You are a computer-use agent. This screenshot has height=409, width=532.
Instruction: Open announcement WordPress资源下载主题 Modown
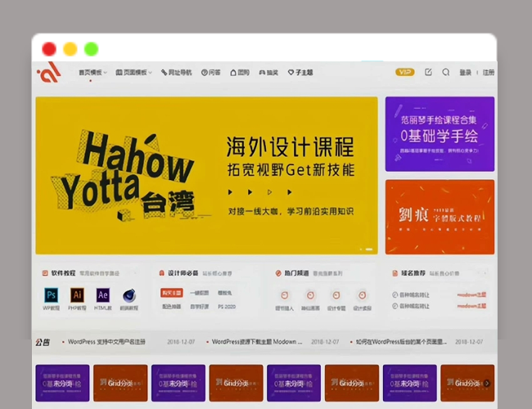click(x=257, y=342)
